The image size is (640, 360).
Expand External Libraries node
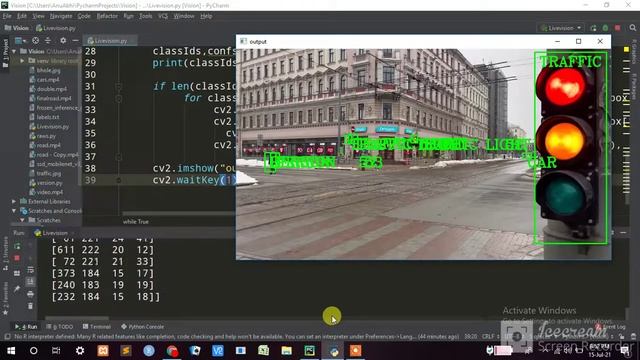[x=14, y=202]
